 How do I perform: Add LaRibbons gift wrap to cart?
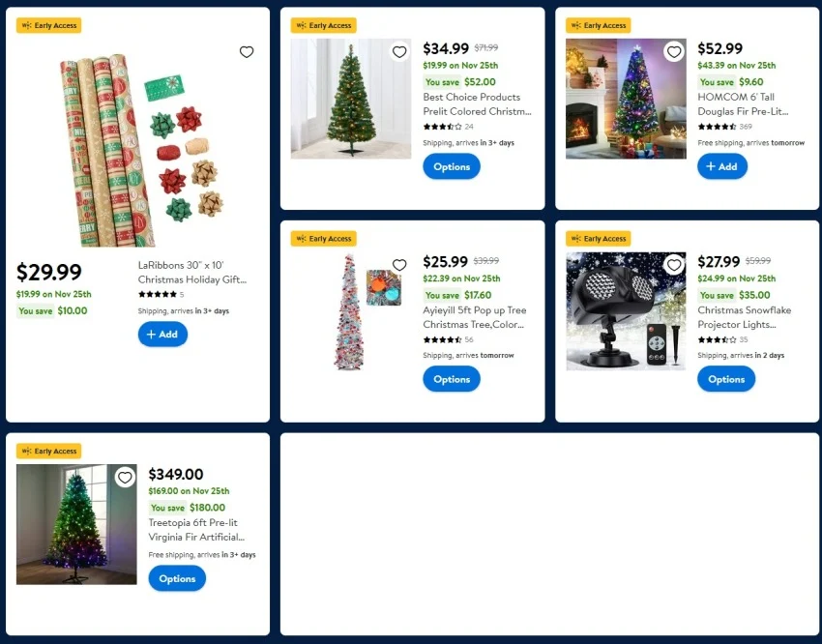tap(162, 335)
